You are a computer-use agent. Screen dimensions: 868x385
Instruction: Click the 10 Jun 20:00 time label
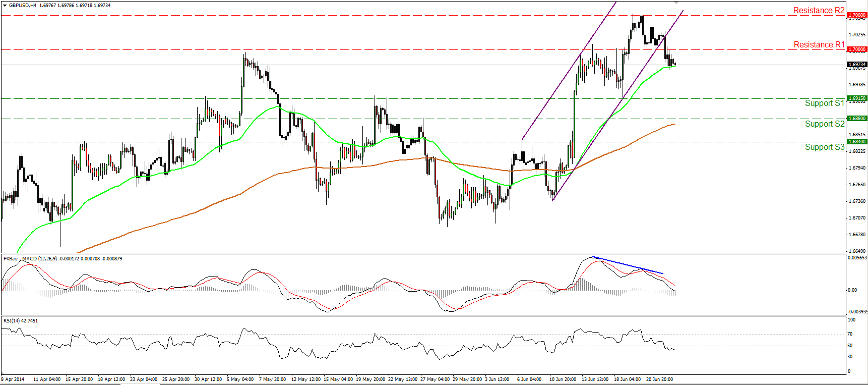pos(563,379)
